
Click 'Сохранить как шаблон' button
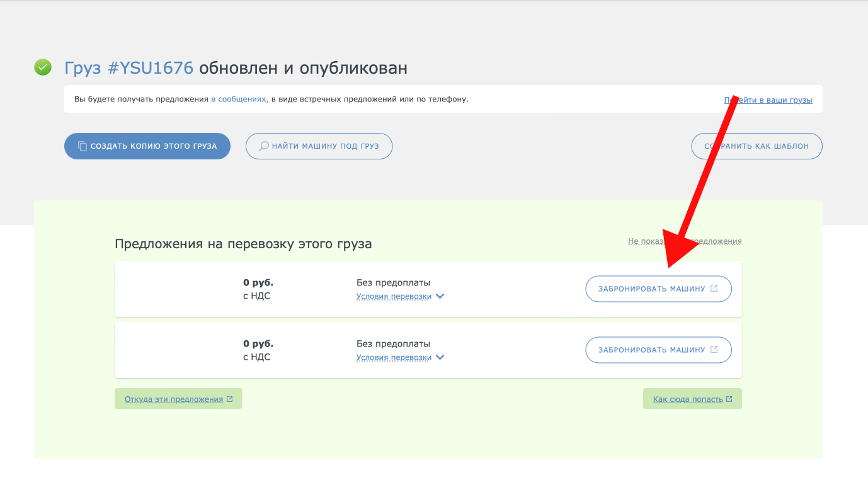pyautogui.click(x=757, y=146)
